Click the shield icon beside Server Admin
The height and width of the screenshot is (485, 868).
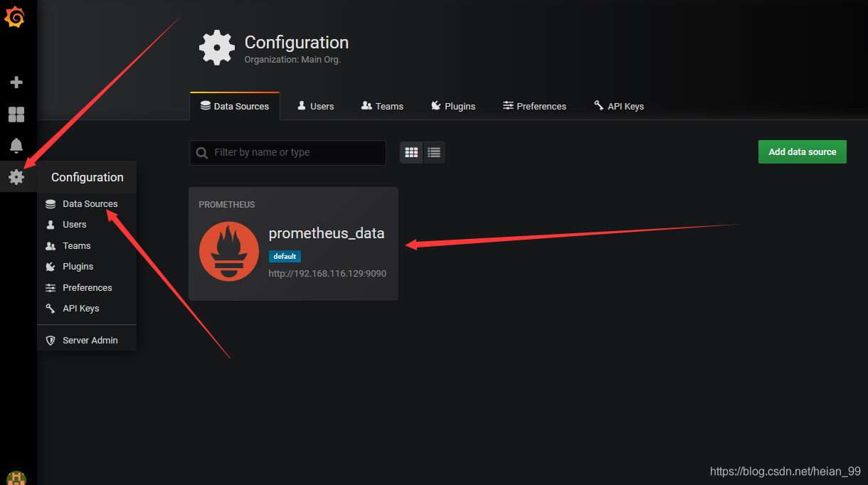(x=51, y=341)
